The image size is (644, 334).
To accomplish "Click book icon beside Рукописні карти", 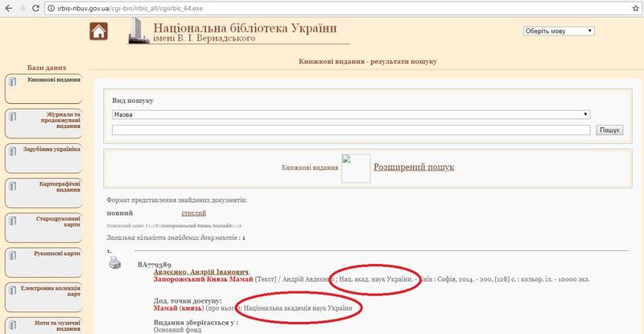I will point(13,256).
